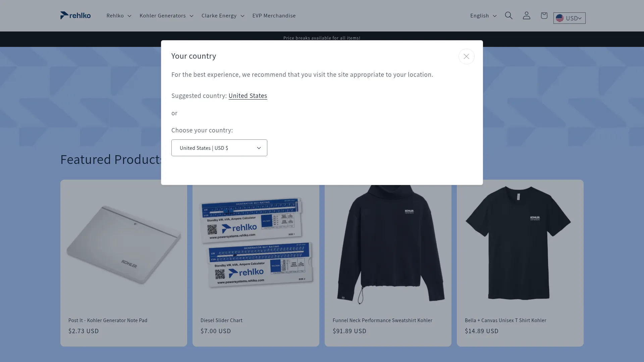This screenshot has height=362, width=644.
Task: Open the EVP Merchandise page
Action: [274, 16]
